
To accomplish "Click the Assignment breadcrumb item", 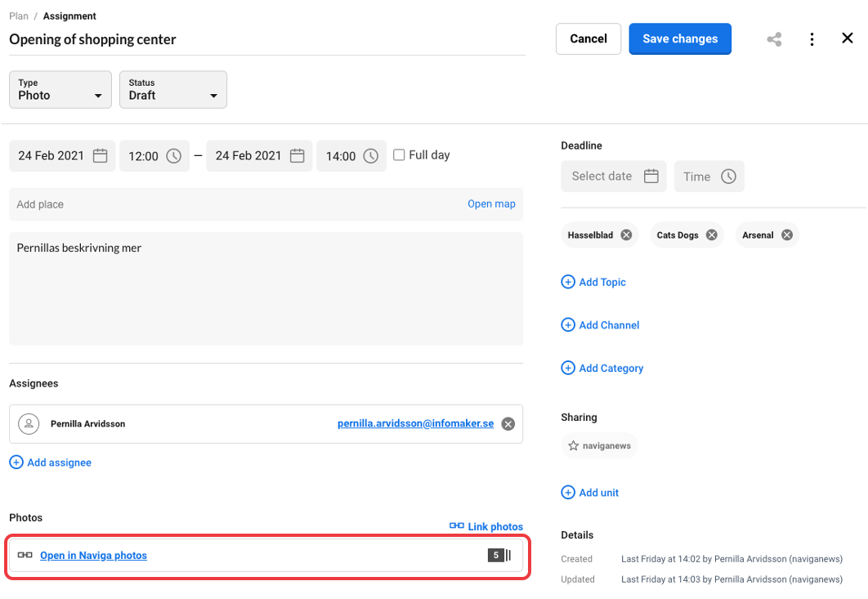I will (69, 16).
